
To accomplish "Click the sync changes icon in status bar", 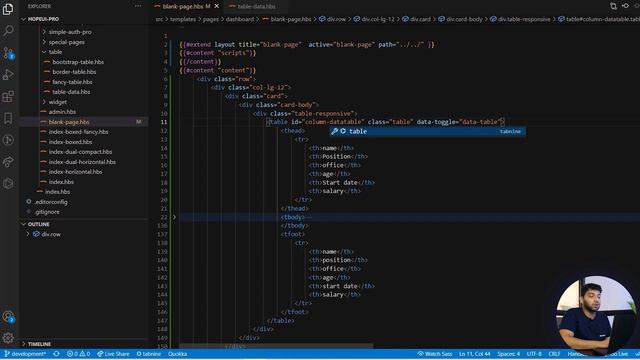I will pos(56,354).
